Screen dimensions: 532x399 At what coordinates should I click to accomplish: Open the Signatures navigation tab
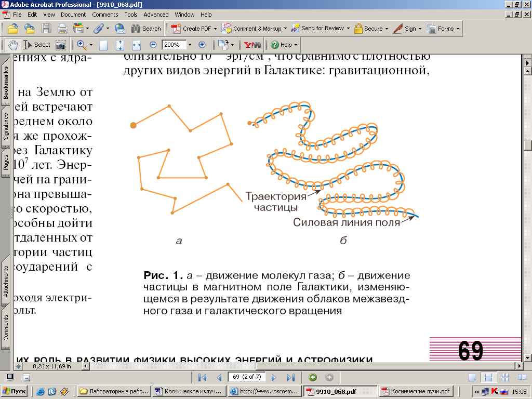click(x=5, y=126)
